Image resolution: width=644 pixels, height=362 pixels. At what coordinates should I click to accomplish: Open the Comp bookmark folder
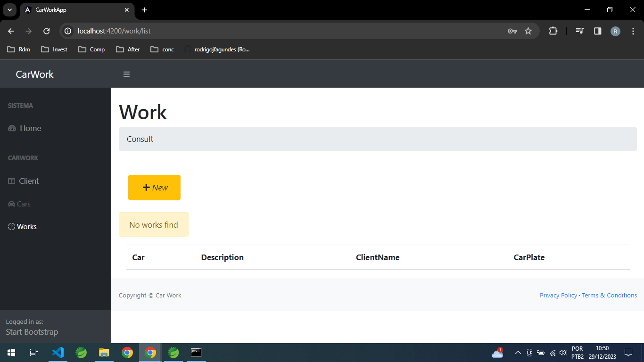(91, 49)
